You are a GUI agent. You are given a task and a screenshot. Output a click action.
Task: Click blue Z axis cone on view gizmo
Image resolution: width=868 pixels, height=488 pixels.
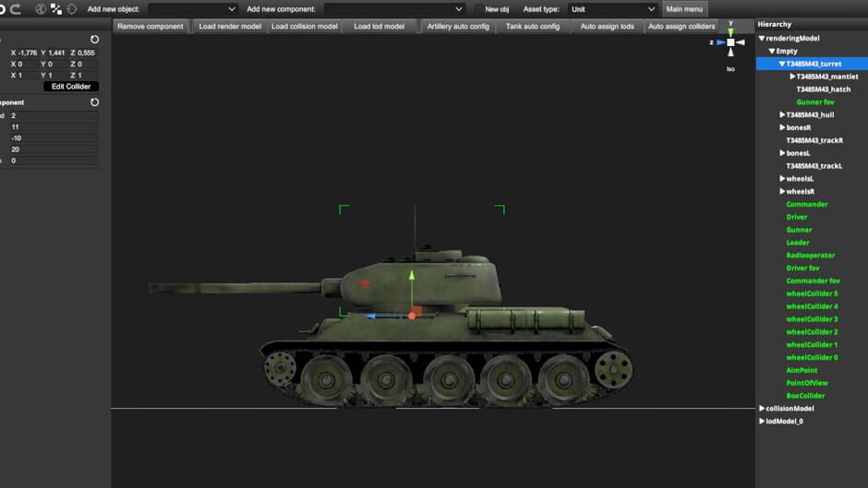pyautogui.click(x=719, y=42)
